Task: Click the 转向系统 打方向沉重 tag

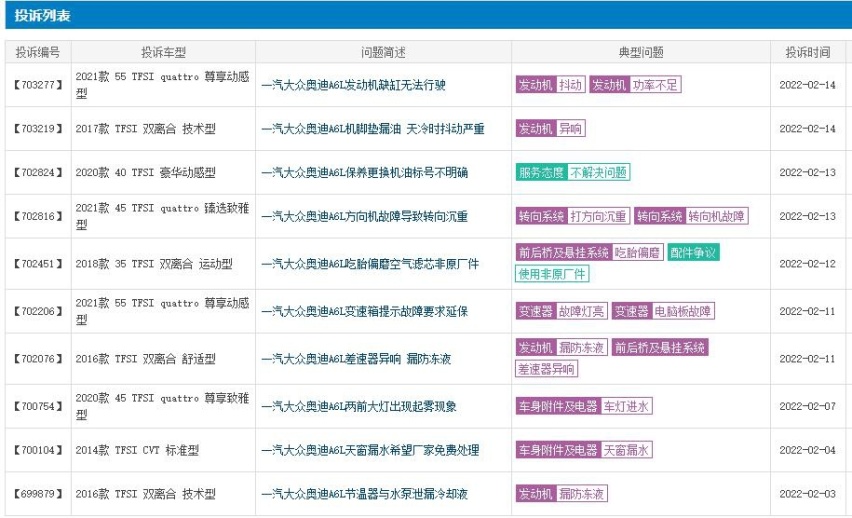Action: click(573, 216)
